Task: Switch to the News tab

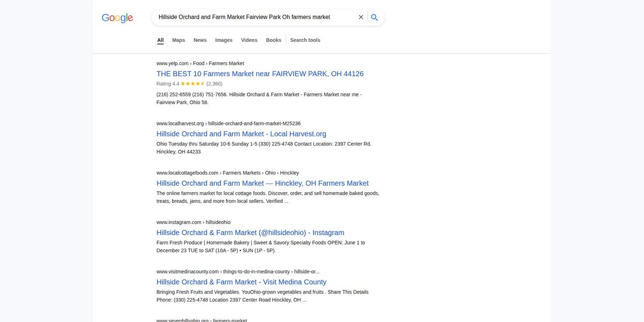Action: click(200, 40)
